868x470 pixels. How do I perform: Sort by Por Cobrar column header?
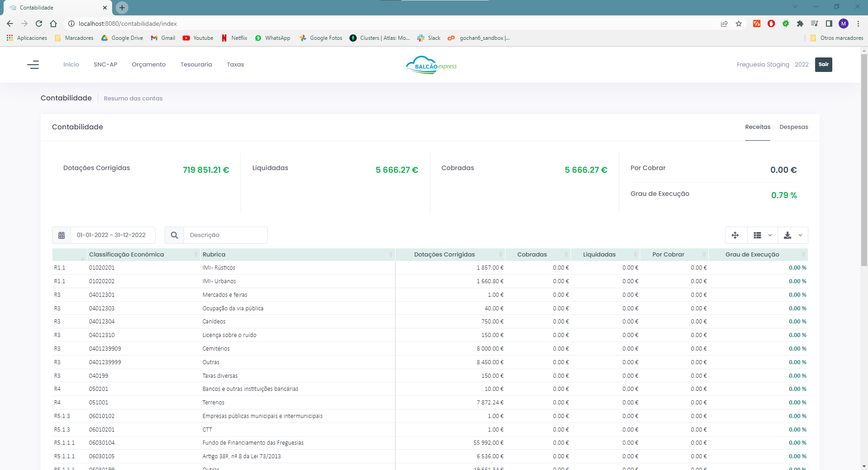[x=674, y=255]
